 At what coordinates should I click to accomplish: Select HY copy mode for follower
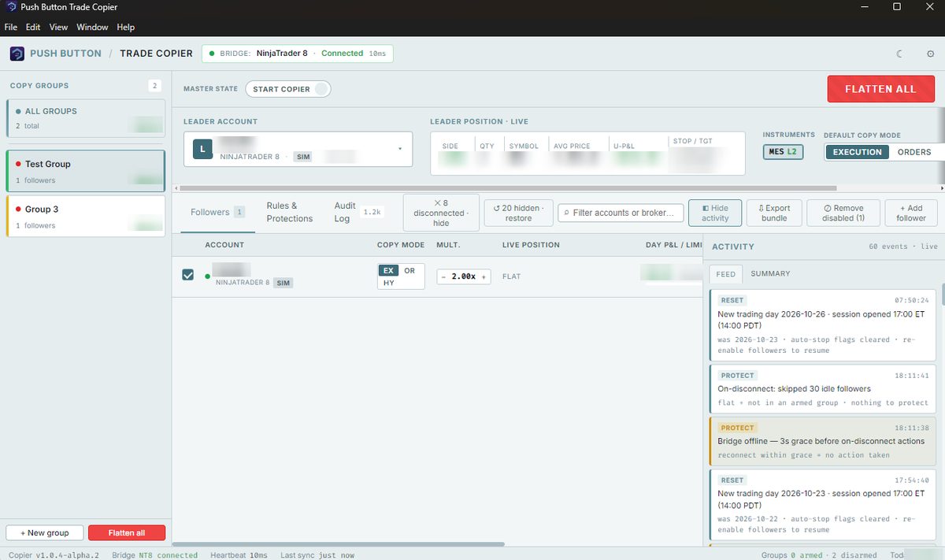(389, 283)
